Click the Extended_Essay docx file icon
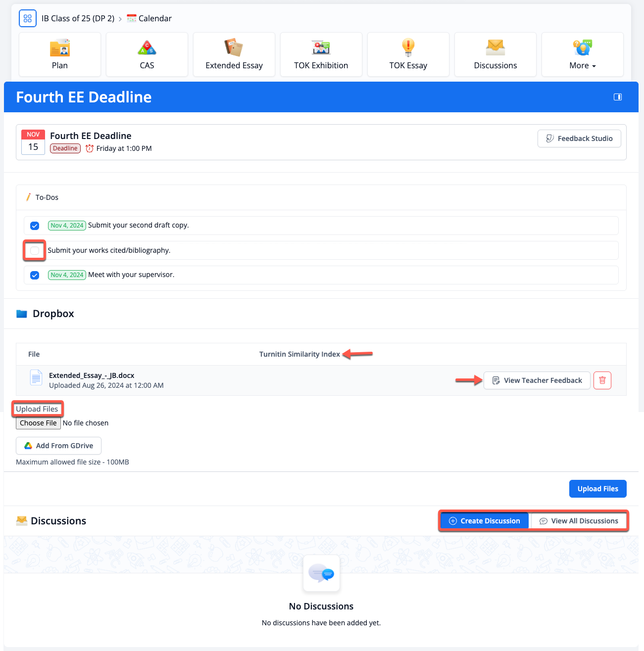The height and width of the screenshot is (651, 644). pyautogui.click(x=36, y=377)
